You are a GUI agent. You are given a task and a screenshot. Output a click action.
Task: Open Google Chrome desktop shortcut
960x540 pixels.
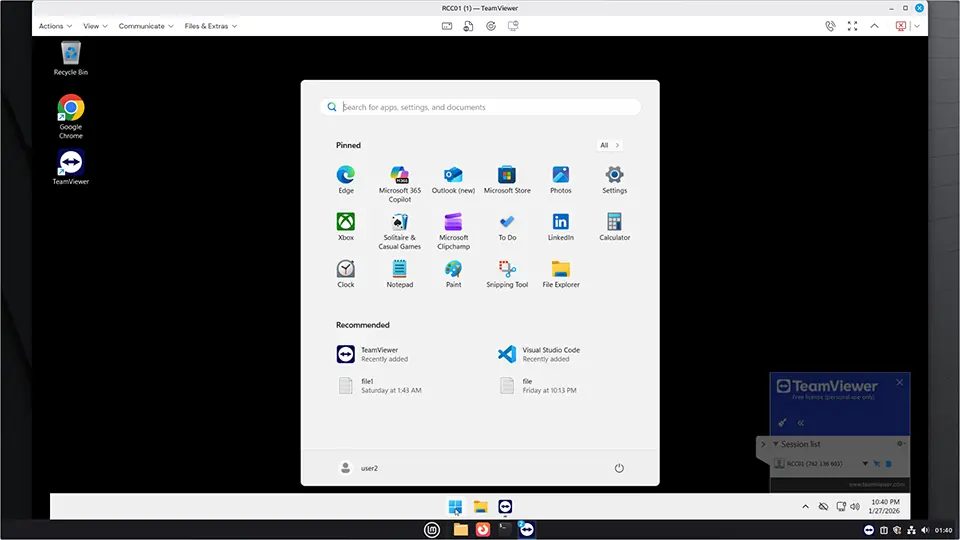pyautogui.click(x=70, y=116)
